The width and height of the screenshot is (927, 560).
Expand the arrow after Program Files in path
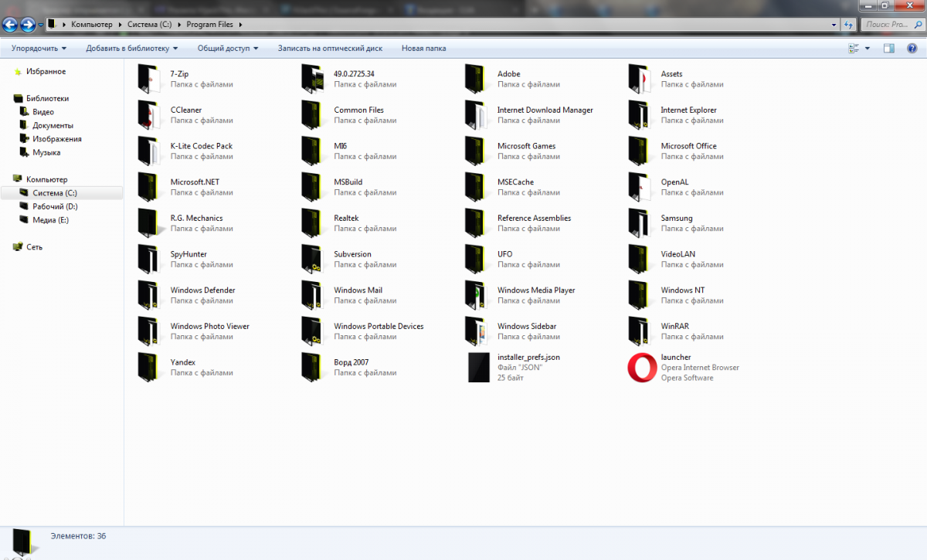[x=240, y=25]
